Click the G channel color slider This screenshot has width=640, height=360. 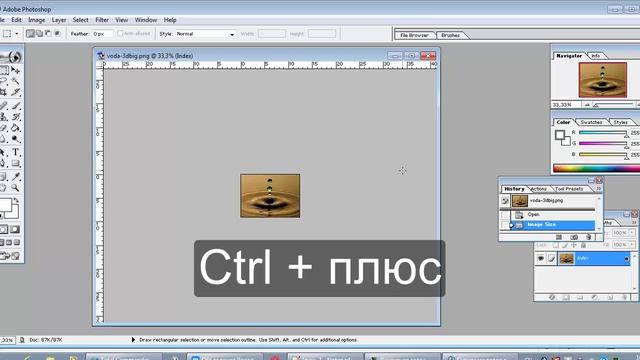603,144
